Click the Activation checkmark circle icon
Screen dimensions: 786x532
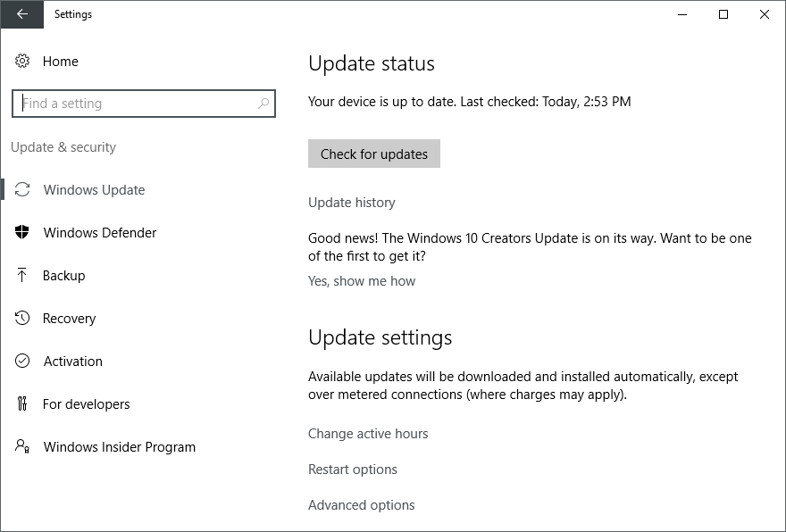tap(22, 361)
